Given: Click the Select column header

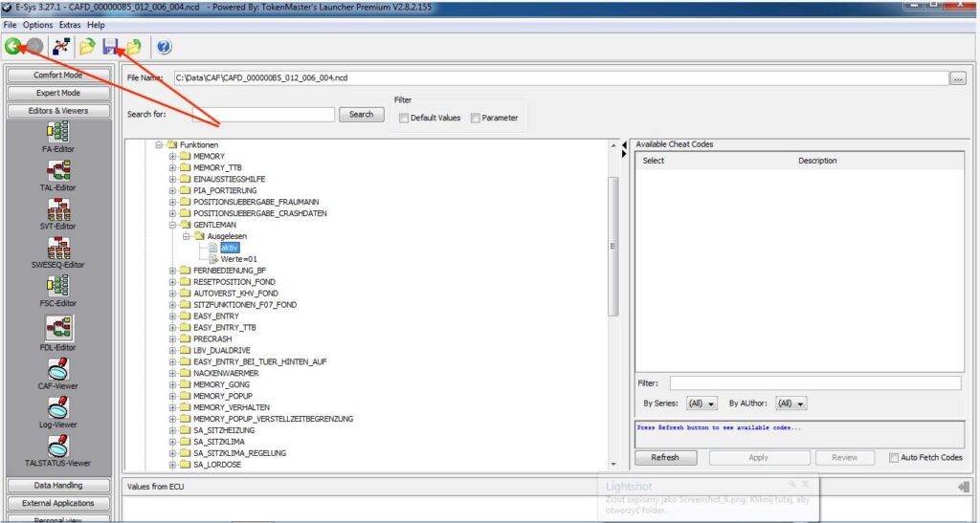Looking at the screenshot, I should pyautogui.click(x=653, y=161).
